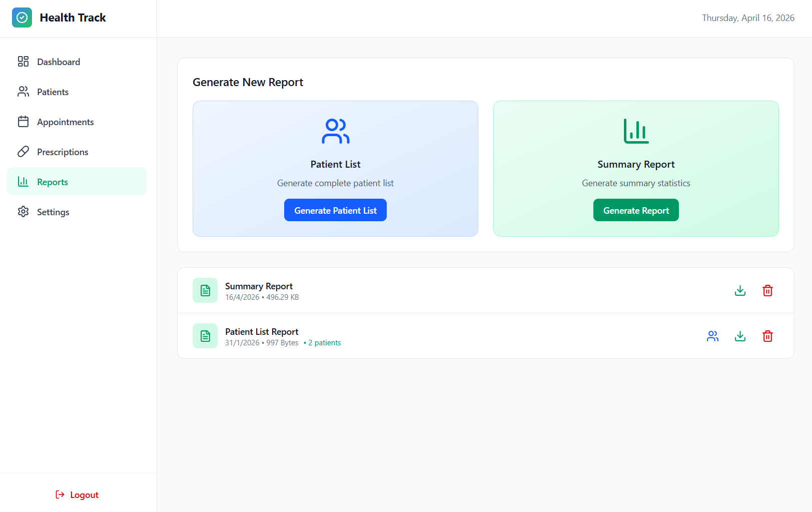The height and width of the screenshot is (512, 812).
Task: Log out using the Logout link
Action: click(77, 494)
